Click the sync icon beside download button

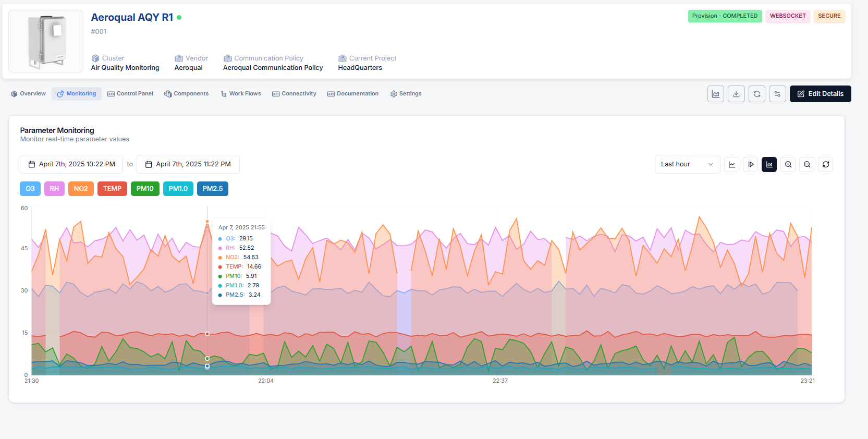click(757, 94)
